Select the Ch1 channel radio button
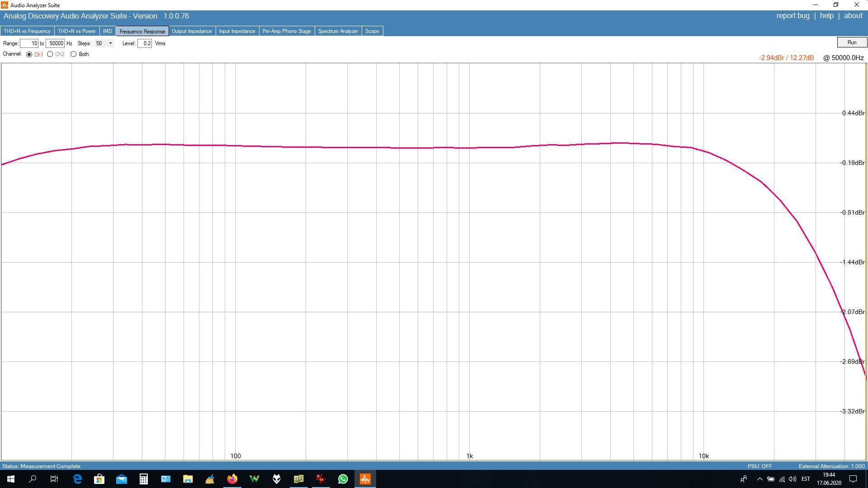The image size is (868, 488). pos(29,54)
